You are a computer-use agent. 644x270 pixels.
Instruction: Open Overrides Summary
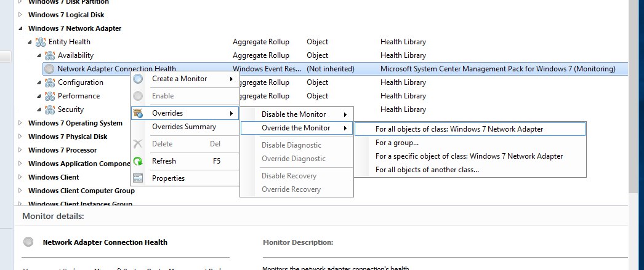pos(185,127)
